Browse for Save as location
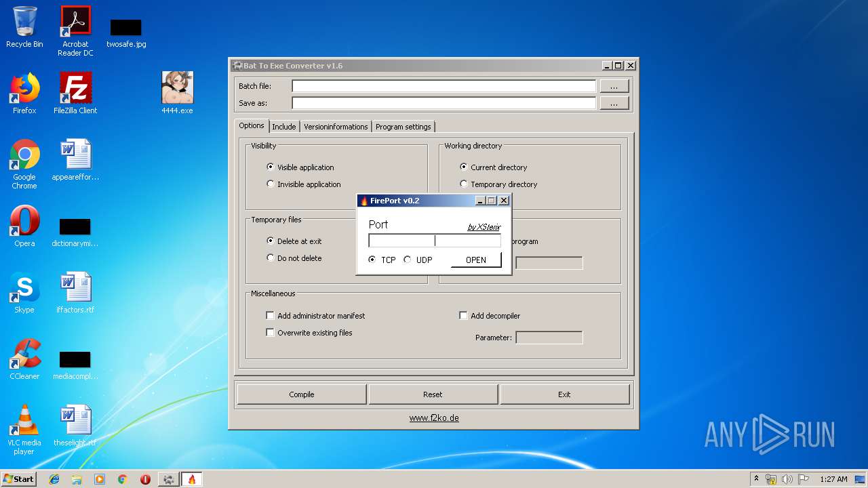868x488 pixels. [x=614, y=103]
